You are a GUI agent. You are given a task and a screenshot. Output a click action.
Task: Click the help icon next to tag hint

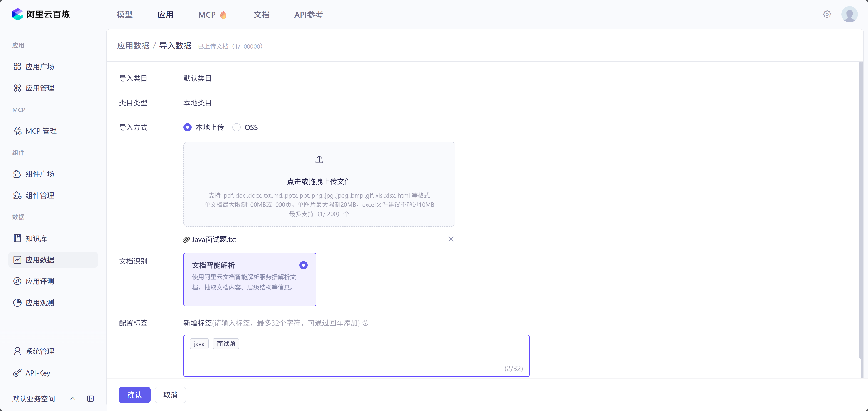366,323
